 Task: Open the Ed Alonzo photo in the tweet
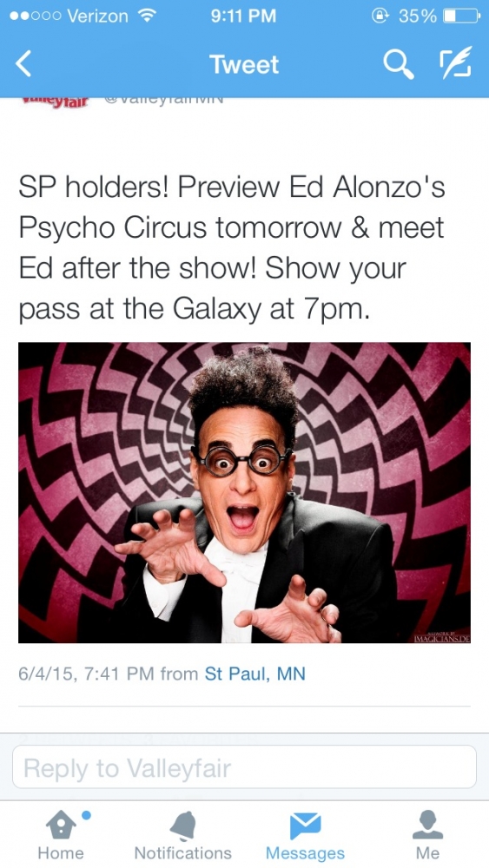[x=244, y=493]
